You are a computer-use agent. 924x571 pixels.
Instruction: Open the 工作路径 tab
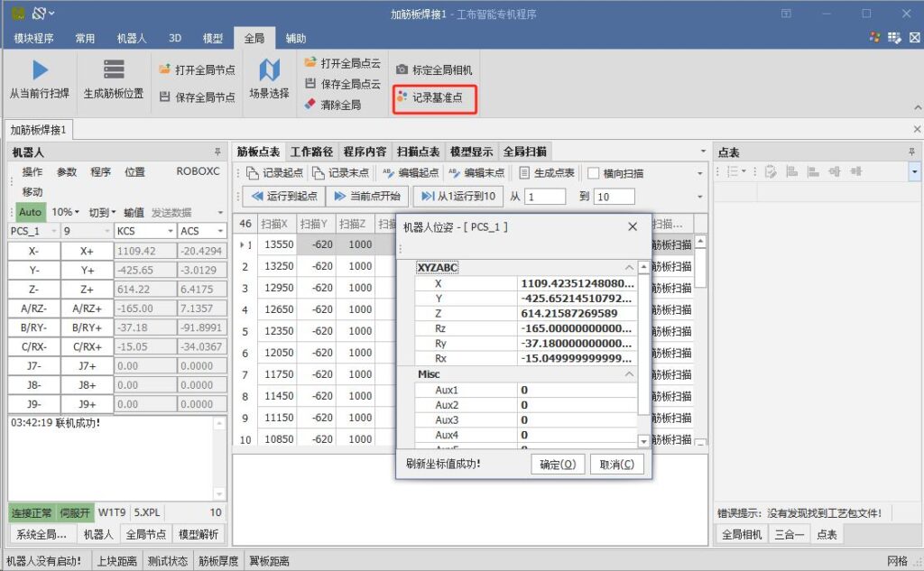coord(311,152)
